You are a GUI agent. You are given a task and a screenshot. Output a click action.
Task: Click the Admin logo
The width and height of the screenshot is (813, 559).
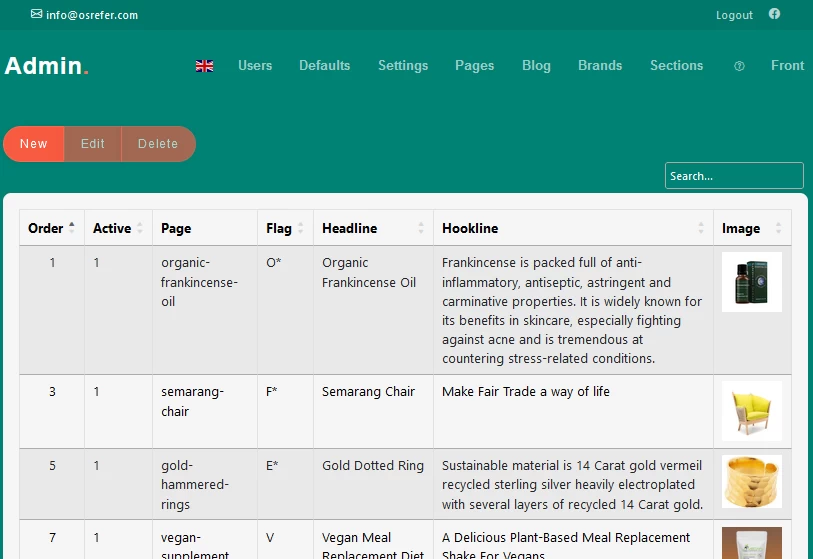47,66
